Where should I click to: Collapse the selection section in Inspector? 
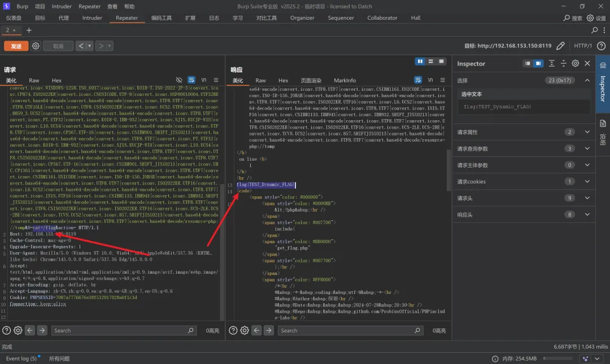click(587, 81)
